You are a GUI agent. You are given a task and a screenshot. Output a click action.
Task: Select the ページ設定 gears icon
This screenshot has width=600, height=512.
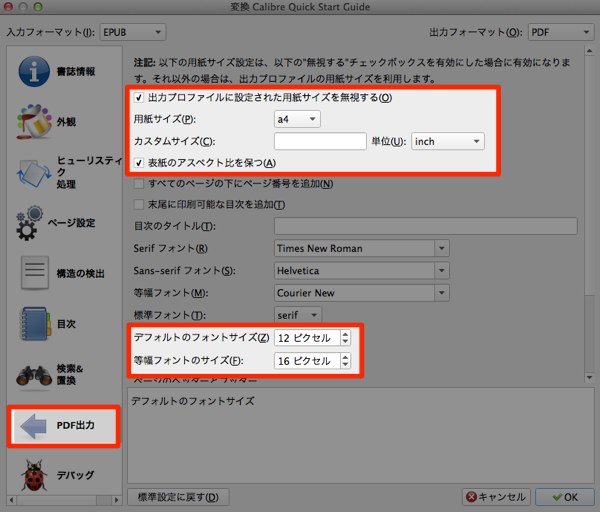(x=29, y=223)
